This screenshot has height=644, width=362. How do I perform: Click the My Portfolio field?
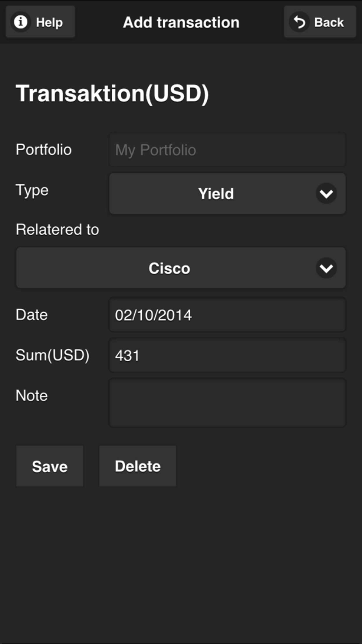(227, 150)
